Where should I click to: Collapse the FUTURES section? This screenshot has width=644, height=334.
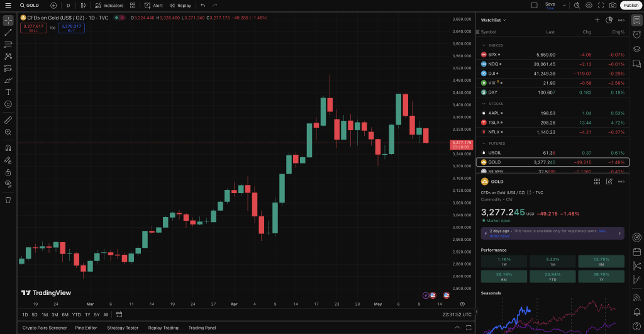point(484,143)
